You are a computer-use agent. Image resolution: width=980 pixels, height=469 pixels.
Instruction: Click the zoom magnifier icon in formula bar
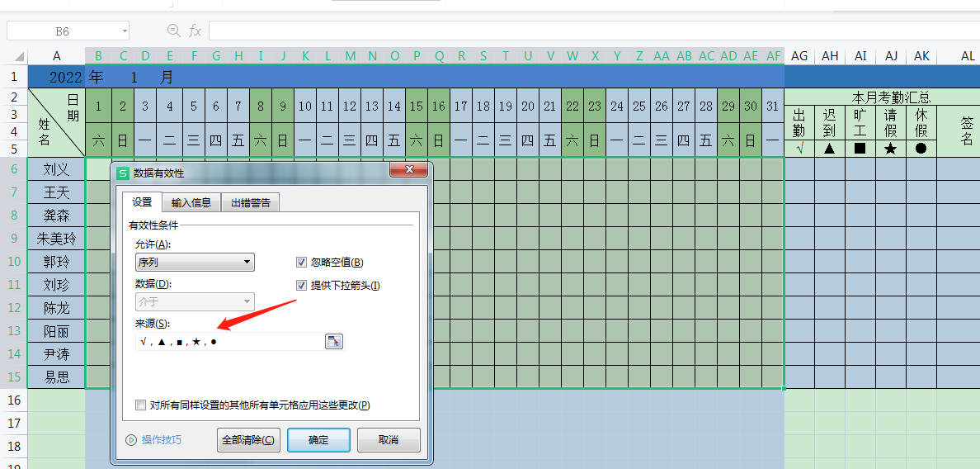pyautogui.click(x=173, y=30)
